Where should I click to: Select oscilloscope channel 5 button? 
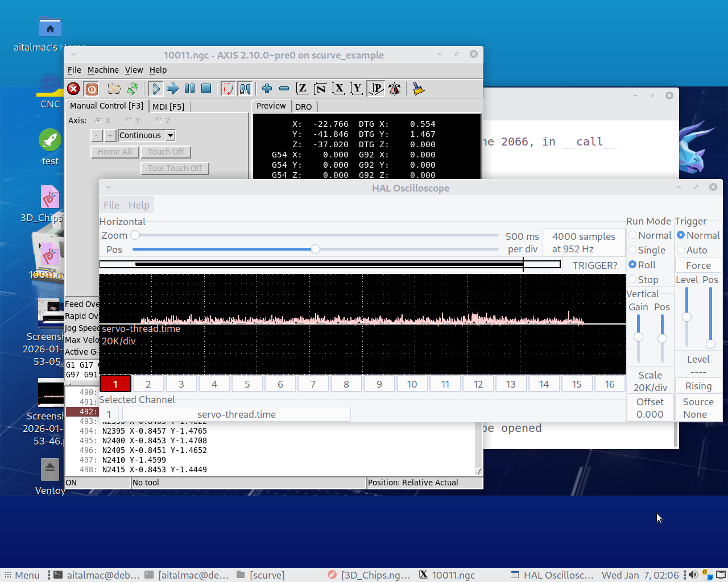[x=247, y=384]
